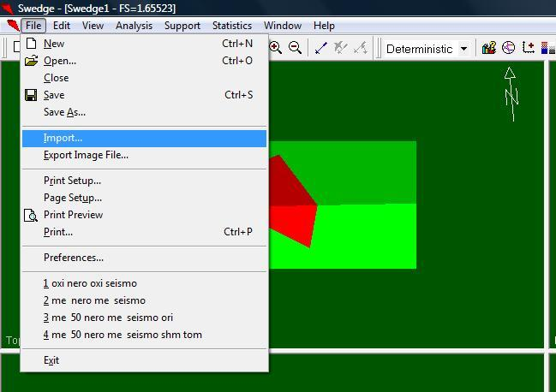Choose Print... from the File menu

click(x=144, y=232)
